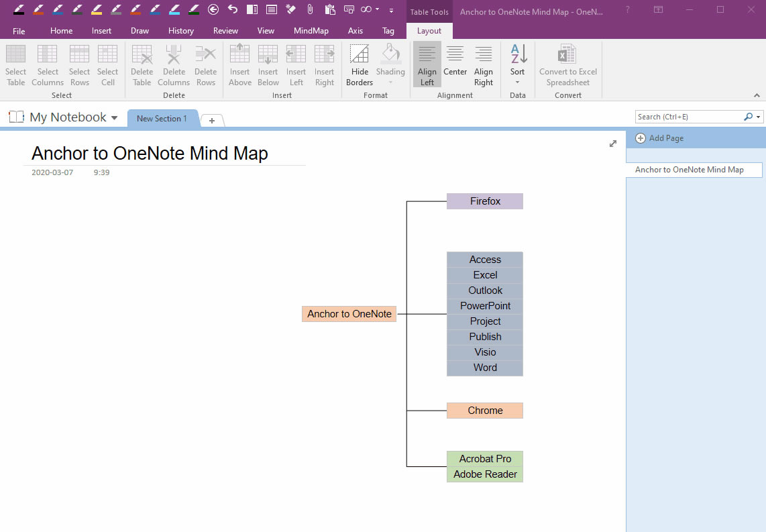Image resolution: width=766 pixels, height=532 pixels.
Task: Open the My Notebook dropdown
Action: [113, 117]
